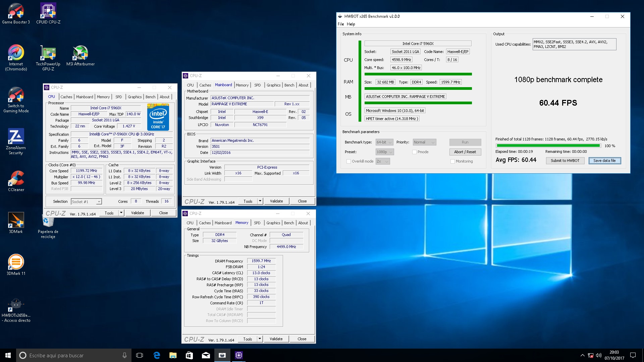The image size is (644, 362).
Task: Open MSI Afterburner desktop icon
Action: 80,55
